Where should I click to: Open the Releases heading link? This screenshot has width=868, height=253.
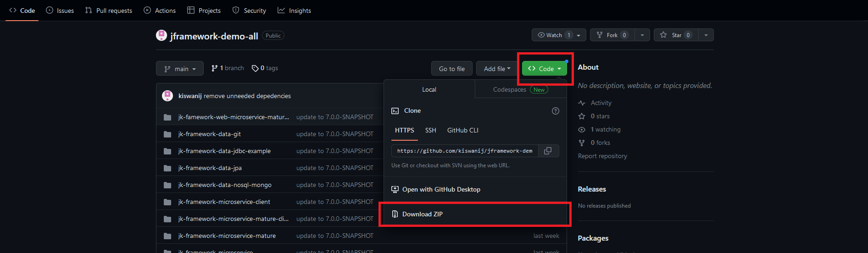592,189
